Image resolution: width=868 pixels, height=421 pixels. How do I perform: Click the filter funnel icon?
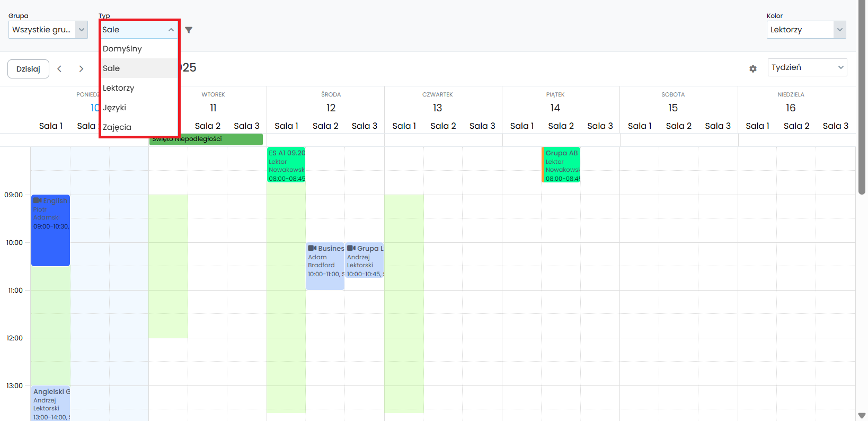[x=189, y=30]
